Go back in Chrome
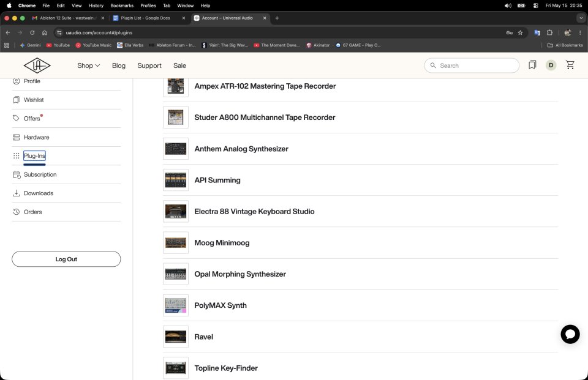 point(8,32)
